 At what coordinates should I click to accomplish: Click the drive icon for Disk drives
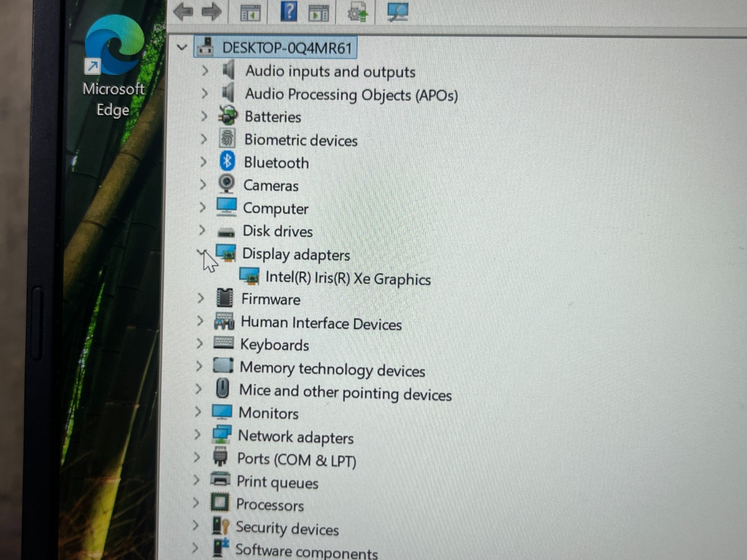(x=226, y=231)
